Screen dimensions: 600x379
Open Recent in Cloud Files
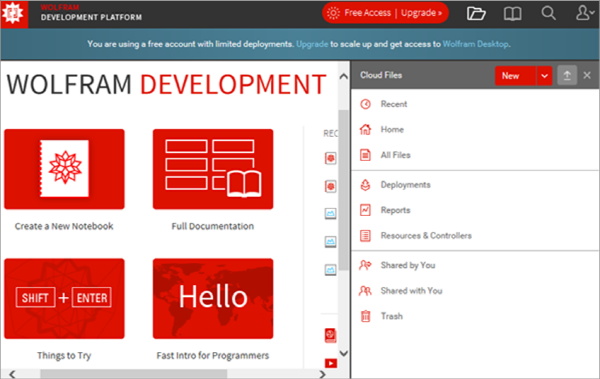(x=394, y=104)
